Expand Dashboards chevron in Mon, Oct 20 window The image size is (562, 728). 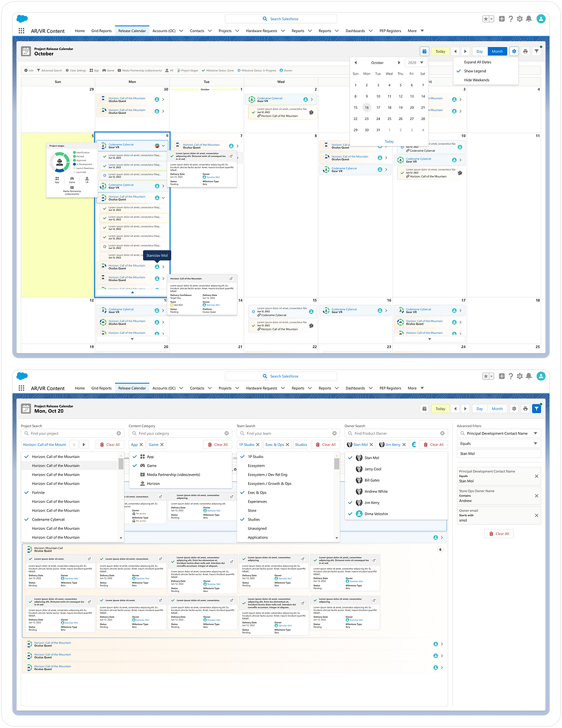coord(370,388)
